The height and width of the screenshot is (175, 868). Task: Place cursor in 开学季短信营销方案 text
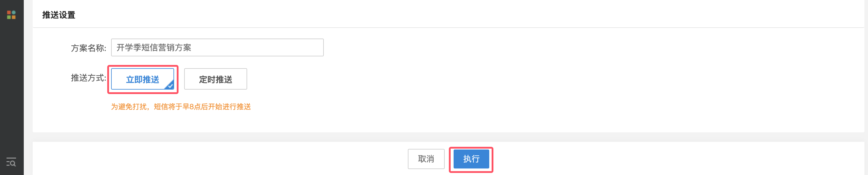click(154, 47)
